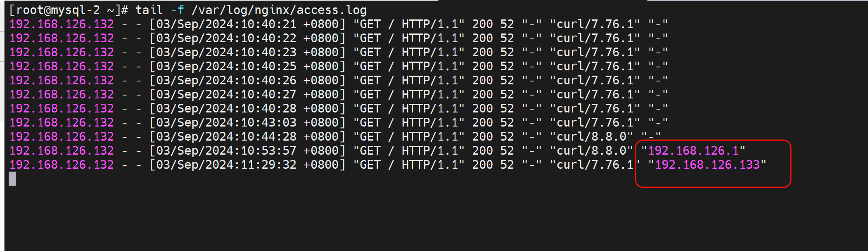The image size is (868, 251).
Task: Click the forwarded IP "192.168.126.133"
Action: pyautogui.click(x=707, y=165)
